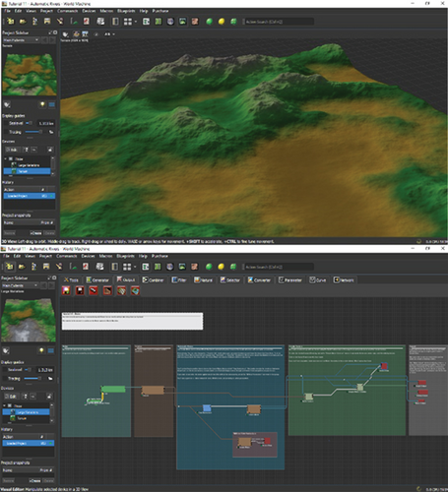Click first red output device icon, lower window
The height and width of the screenshot is (492, 448).
[66, 290]
